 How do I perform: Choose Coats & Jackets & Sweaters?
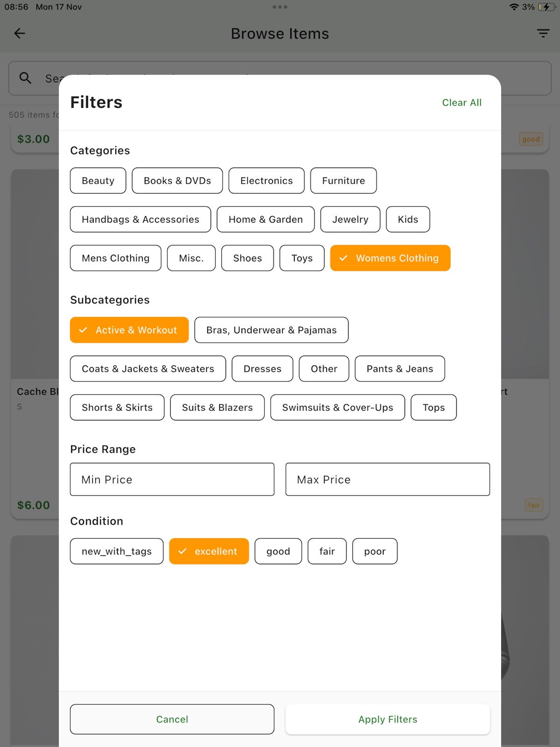point(148,369)
